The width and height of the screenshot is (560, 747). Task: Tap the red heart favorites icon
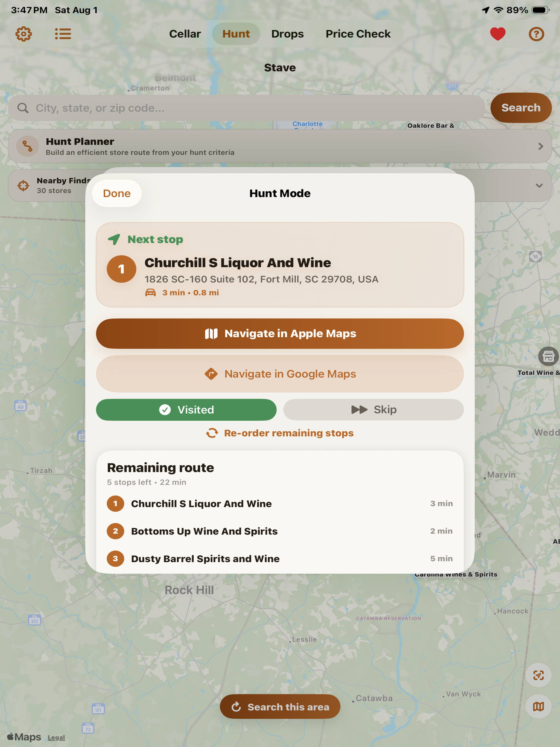497,34
